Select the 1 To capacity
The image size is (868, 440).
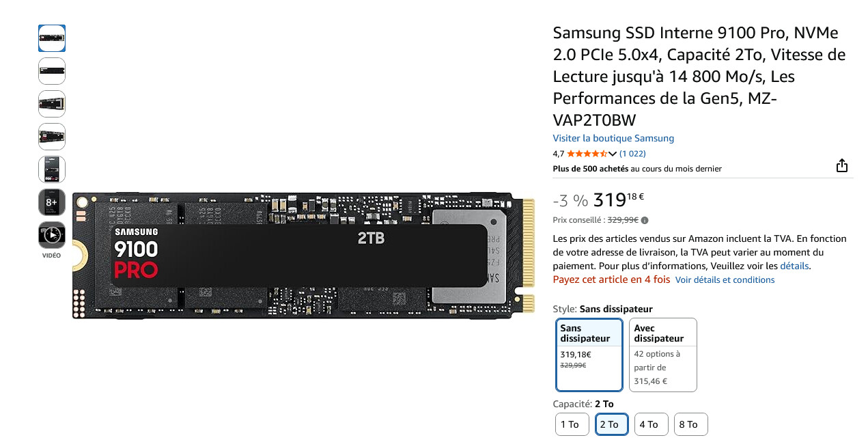570,424
